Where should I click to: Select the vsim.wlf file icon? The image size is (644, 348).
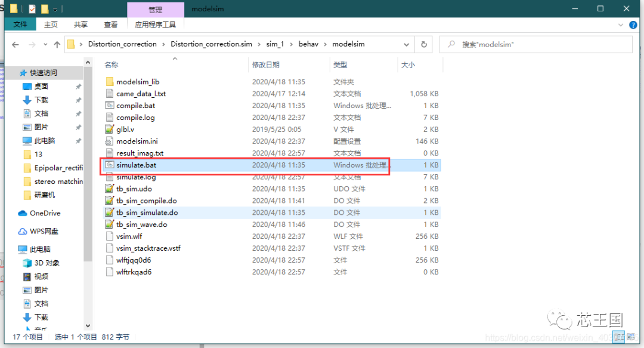click(110, 236)
